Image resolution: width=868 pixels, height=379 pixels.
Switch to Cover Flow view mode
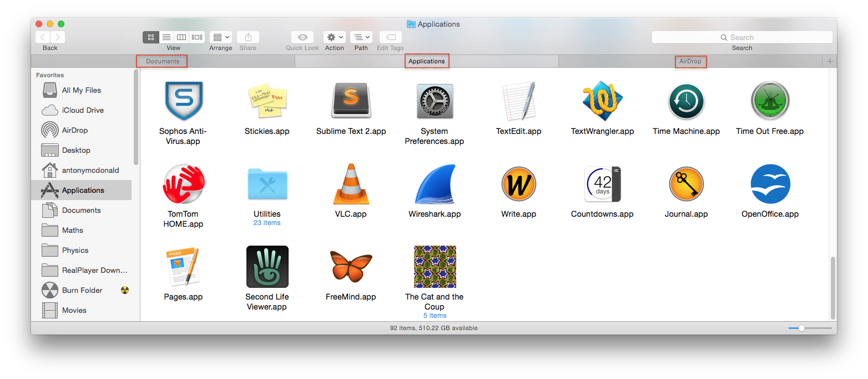pos(196,37)
